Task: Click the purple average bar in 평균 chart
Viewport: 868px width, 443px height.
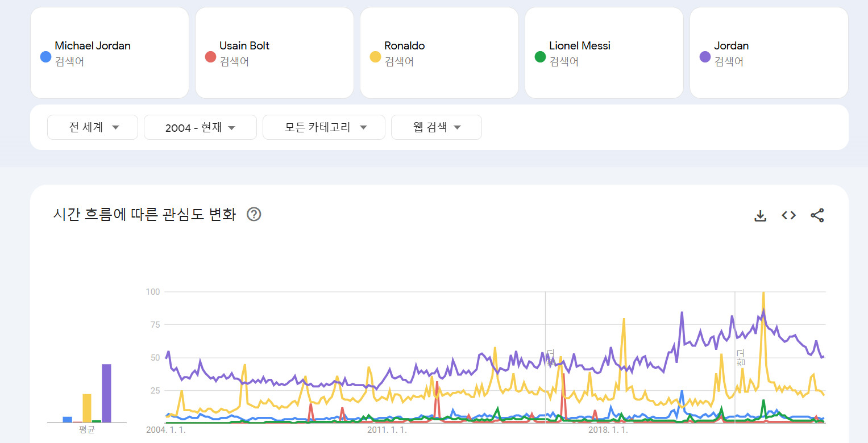Action: click(x=106, y=393)
